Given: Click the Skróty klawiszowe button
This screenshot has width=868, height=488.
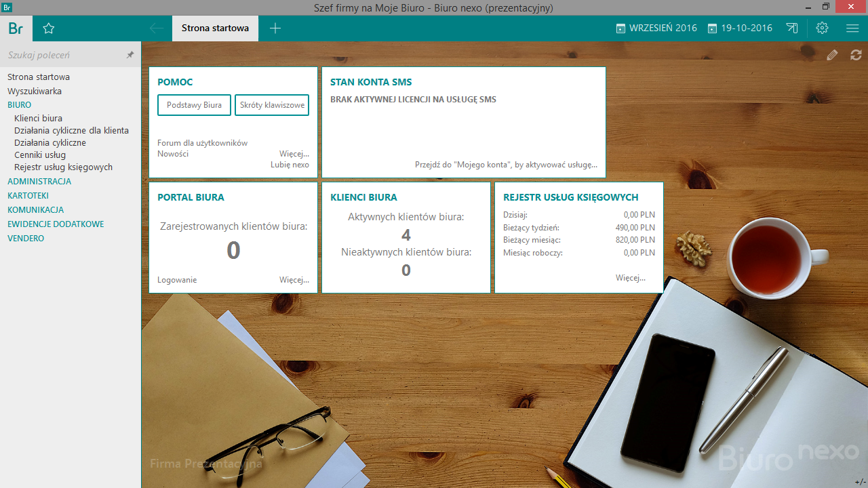Looking at the screenshot, I should point(272,105).
